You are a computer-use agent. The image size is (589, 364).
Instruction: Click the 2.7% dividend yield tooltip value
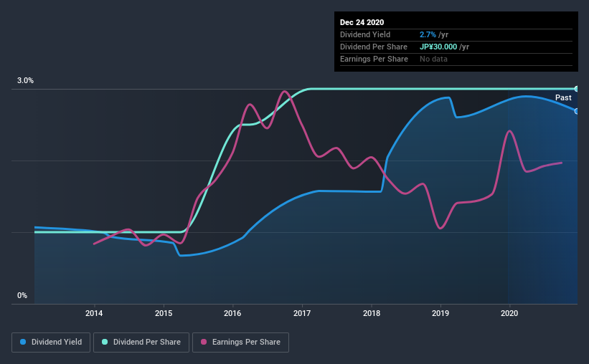[x=428, y=34]
